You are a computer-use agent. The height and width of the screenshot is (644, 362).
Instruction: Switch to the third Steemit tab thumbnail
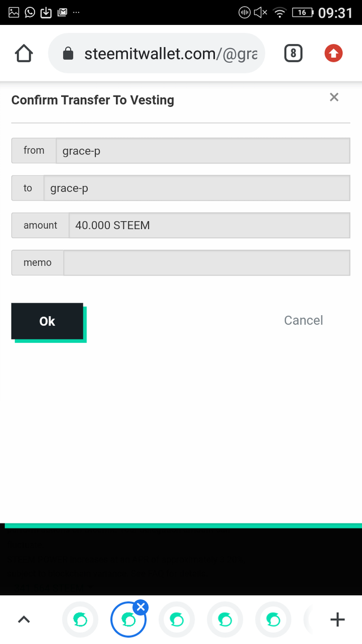[x=176, y=619]
